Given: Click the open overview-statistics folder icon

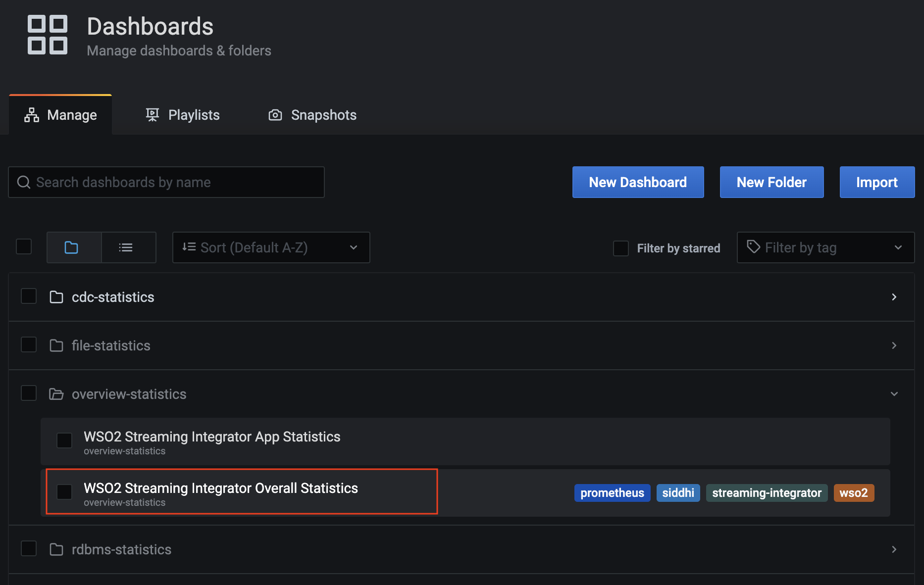Looking at the screenshot, I should (x=56, y=394).
